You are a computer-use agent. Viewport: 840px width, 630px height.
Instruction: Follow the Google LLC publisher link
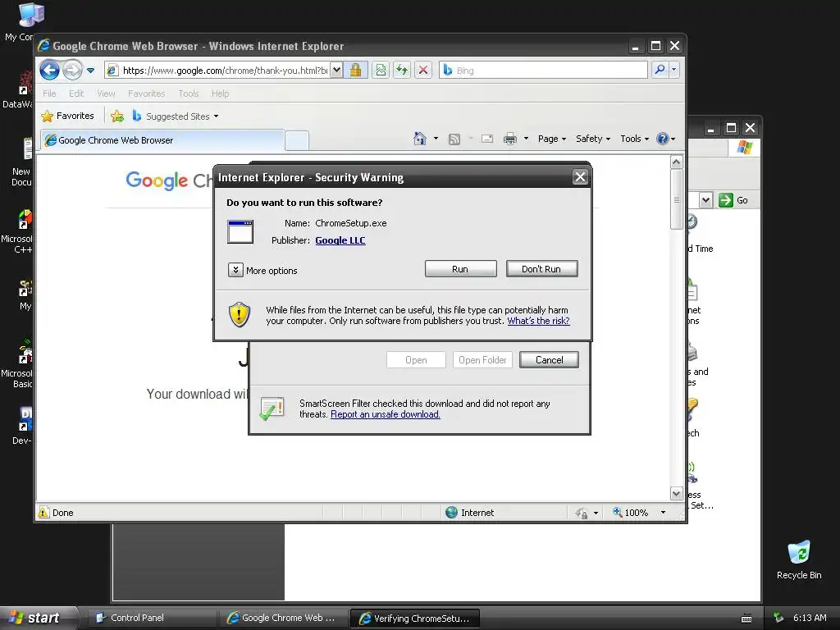[340, 240]
